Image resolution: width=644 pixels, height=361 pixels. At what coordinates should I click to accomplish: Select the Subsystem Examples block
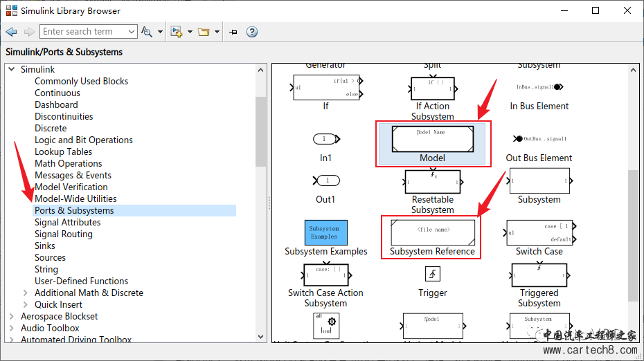tap(325, 232)
